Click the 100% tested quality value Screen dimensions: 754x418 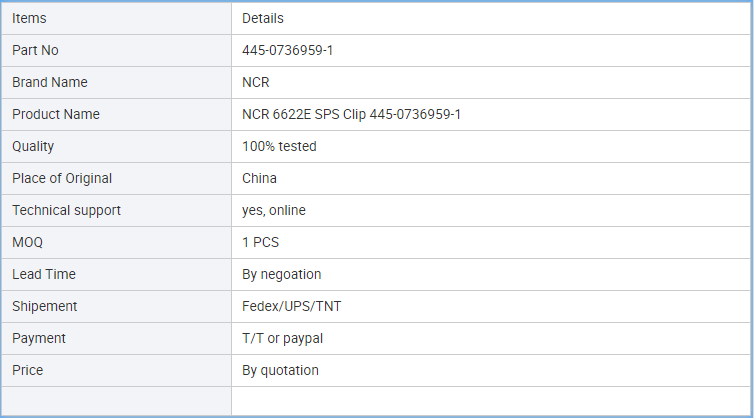pos(279,146)
